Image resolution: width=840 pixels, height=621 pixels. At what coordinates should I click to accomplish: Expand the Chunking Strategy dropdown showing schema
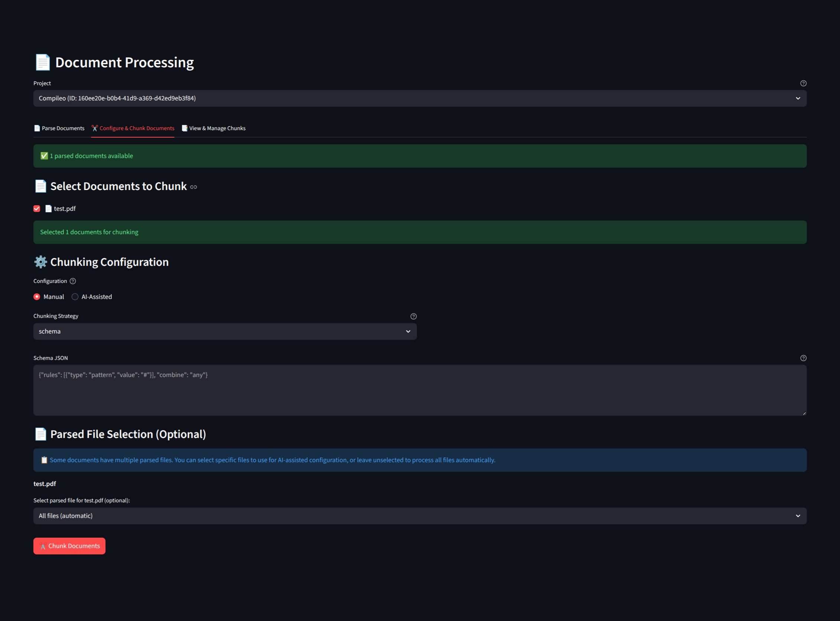tap(225, 332)
